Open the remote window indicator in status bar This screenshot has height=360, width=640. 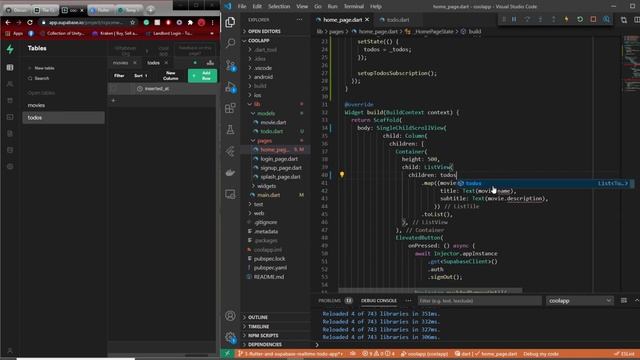[x=227, y=353]
